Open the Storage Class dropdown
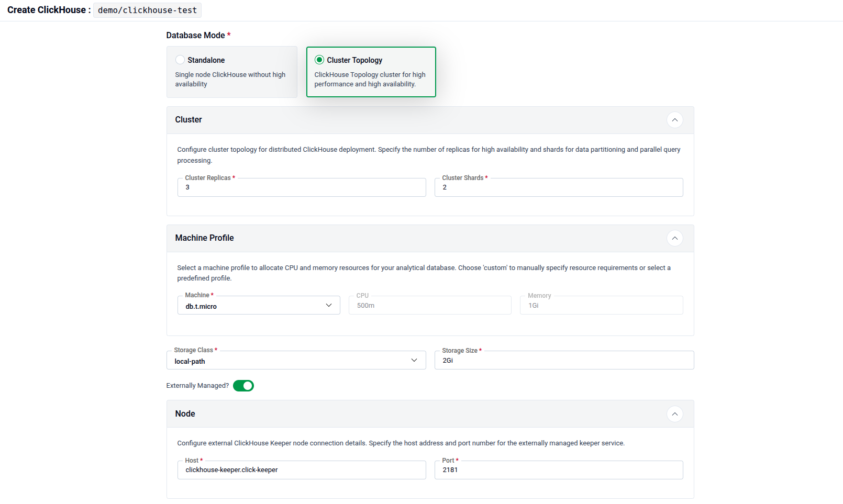The image size is (843, 504). click(x=296, y=360)
